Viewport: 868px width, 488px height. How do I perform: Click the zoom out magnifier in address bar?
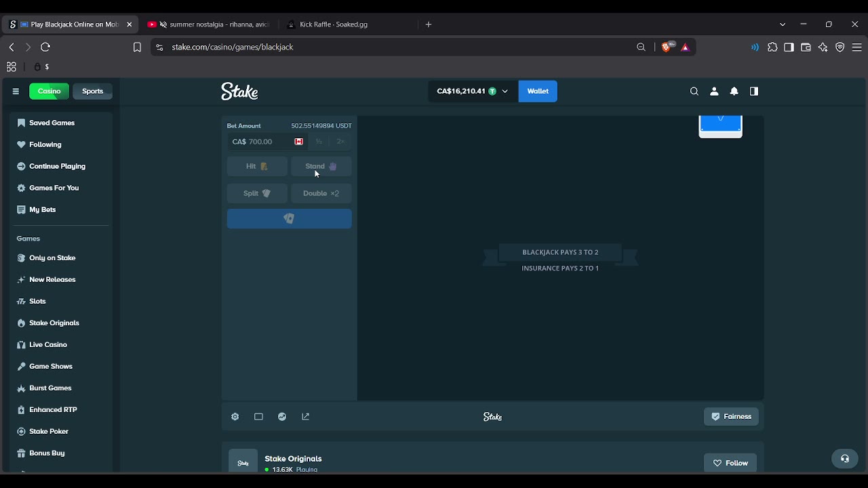click(641, 47)
